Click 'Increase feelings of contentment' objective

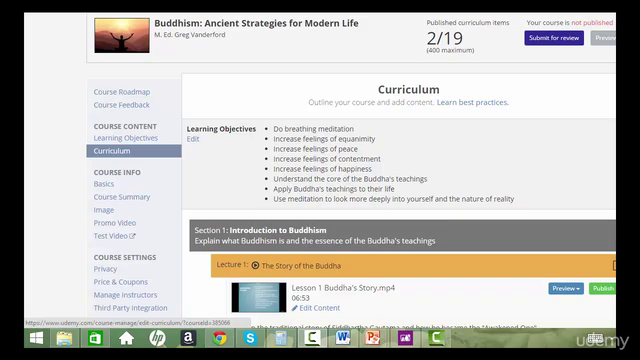(327, 159)
